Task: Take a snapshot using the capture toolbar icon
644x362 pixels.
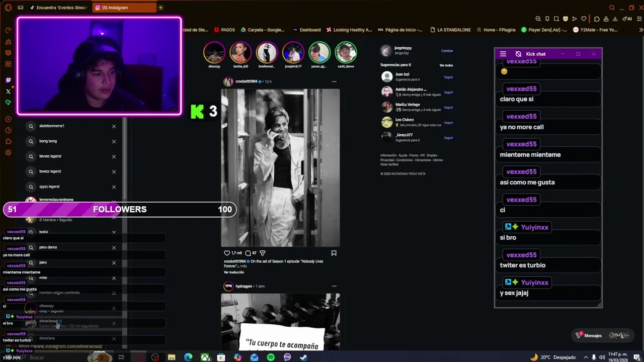Action: 556,19
